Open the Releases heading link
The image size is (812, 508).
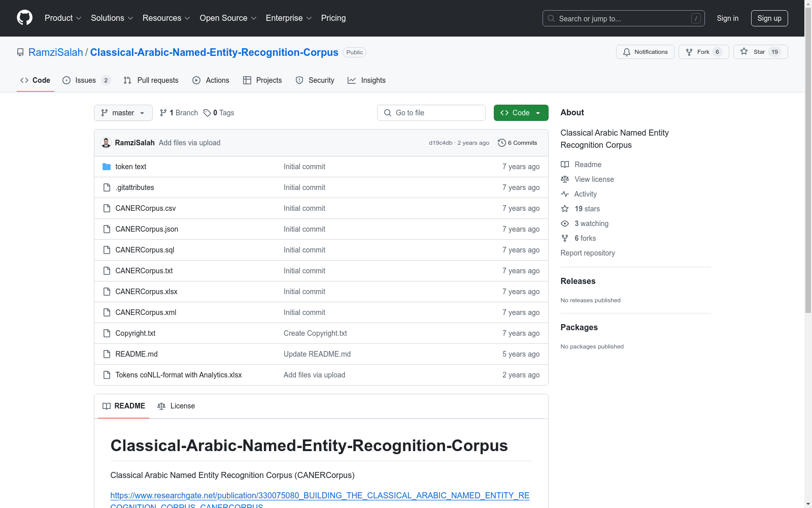tap(578, 281)
